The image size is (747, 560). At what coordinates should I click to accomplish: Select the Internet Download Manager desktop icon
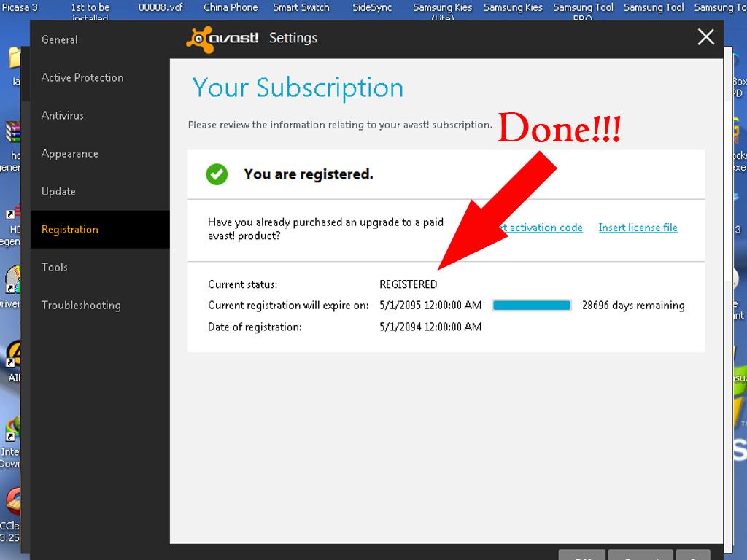pos(12,427)
